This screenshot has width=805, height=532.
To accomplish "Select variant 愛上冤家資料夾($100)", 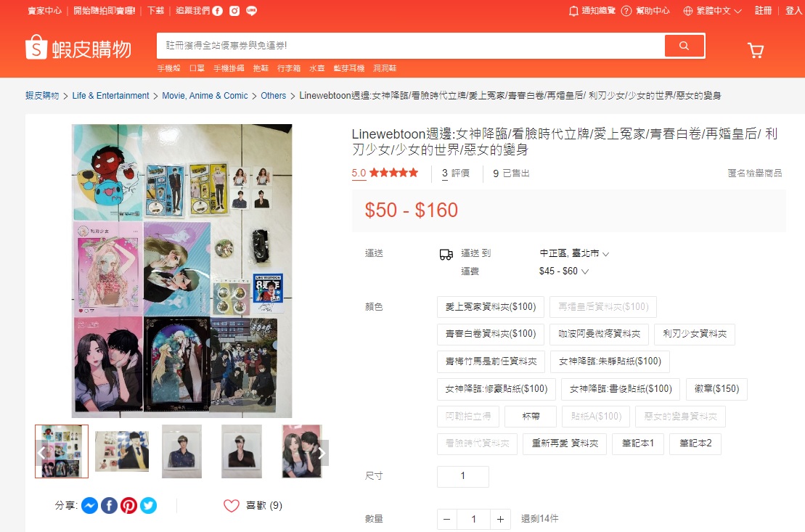I will tap(491, 306).
